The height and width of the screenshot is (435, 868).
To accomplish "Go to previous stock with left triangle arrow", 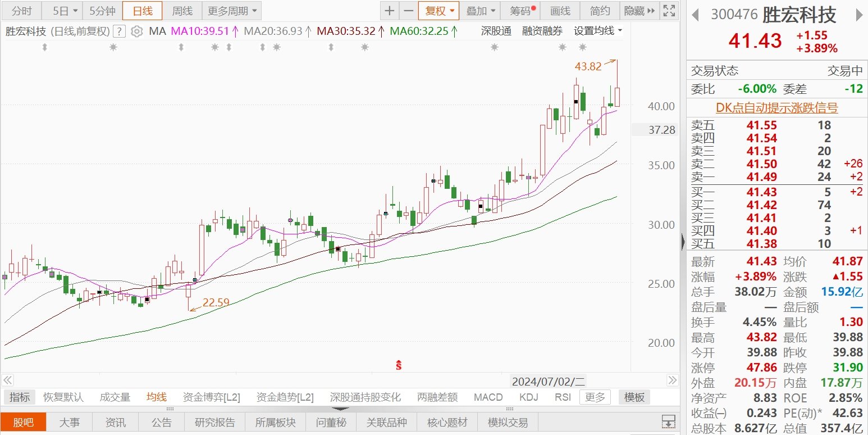I will [696, 15].
